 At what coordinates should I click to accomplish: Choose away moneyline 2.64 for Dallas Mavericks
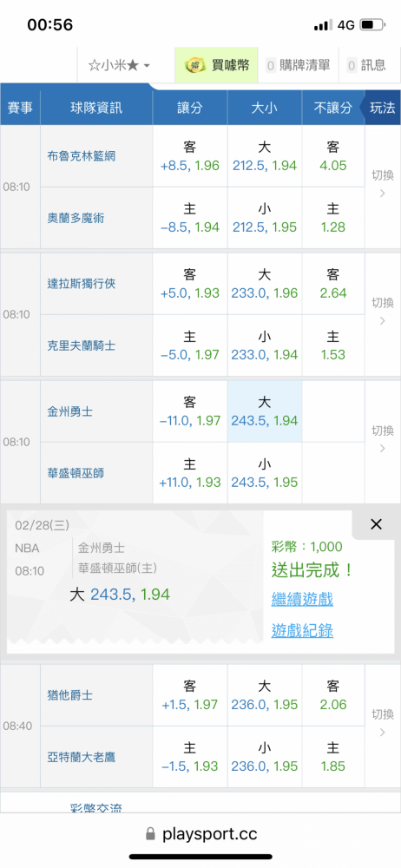click(x=333, y=284)
